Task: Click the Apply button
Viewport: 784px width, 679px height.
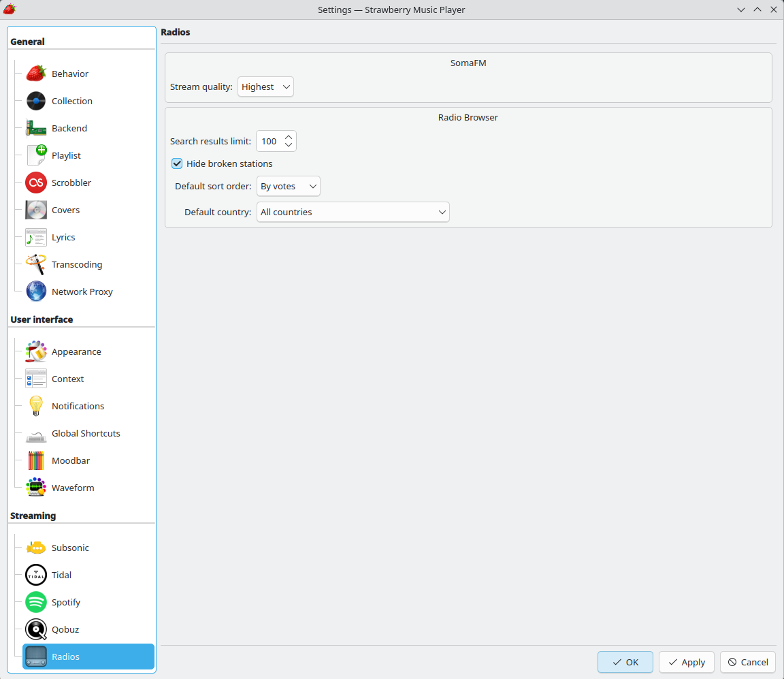Action: 687,662
